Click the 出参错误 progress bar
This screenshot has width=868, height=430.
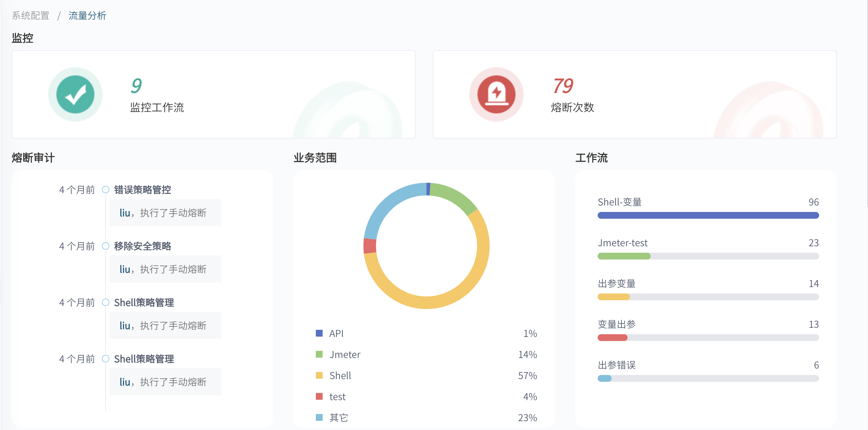pyautogui.click(x=708, y=378)
